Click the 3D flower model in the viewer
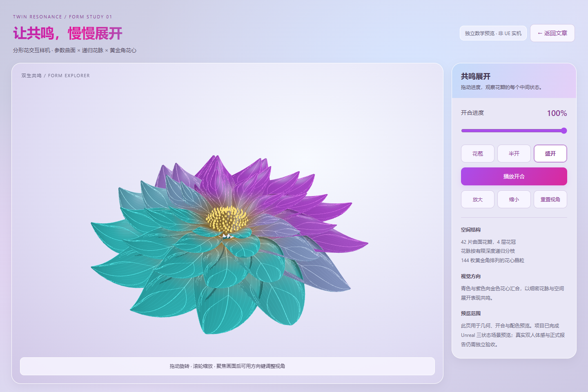The image size is (588, 392). 229,245
